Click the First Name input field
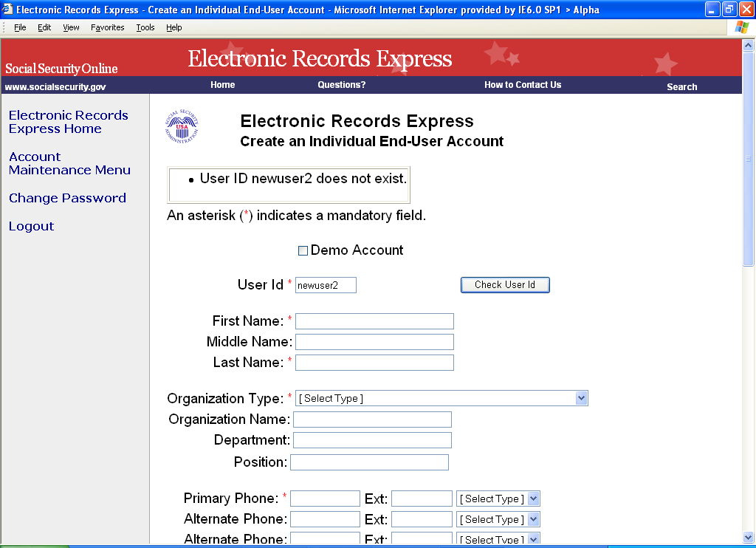The width and height of the screenshot is (756, 548). [374, 321]
